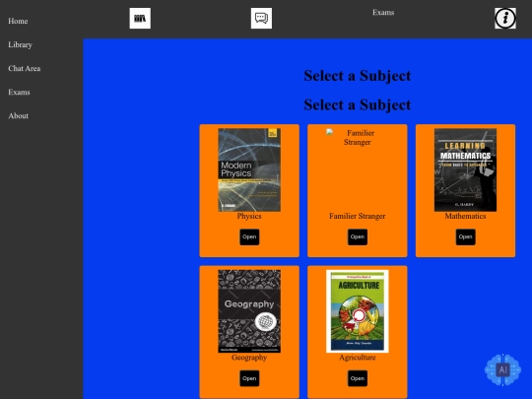Click the broken image icon on Familier Stranger card
The image size is (532, 399).
[x=329, y=132]
